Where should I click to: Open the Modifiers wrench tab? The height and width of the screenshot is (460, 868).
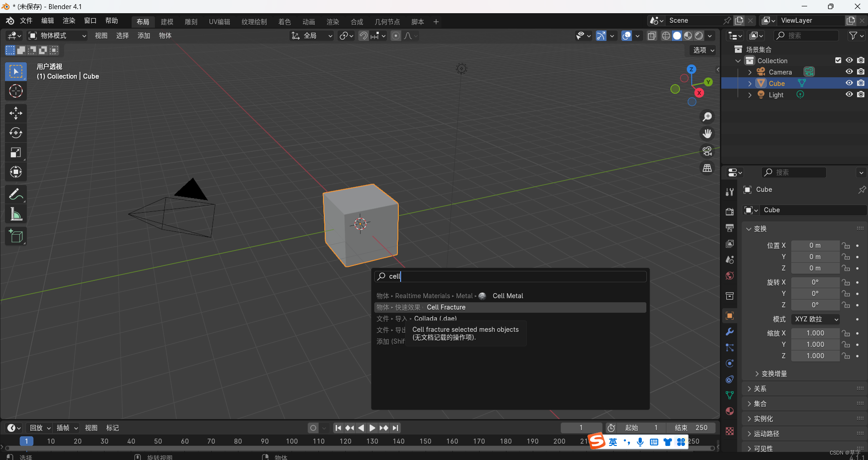(x=729, y=332)
